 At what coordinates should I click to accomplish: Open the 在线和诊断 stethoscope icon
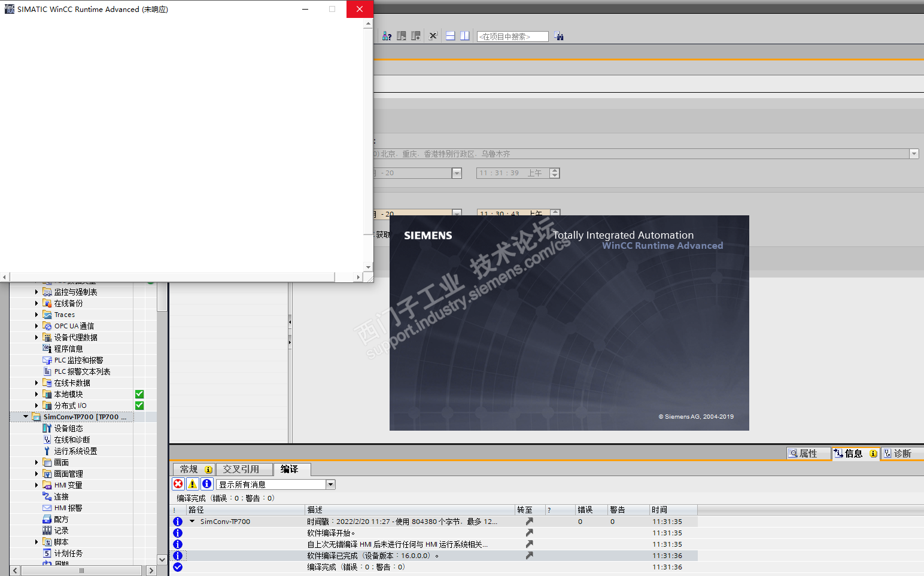(47, 440)
